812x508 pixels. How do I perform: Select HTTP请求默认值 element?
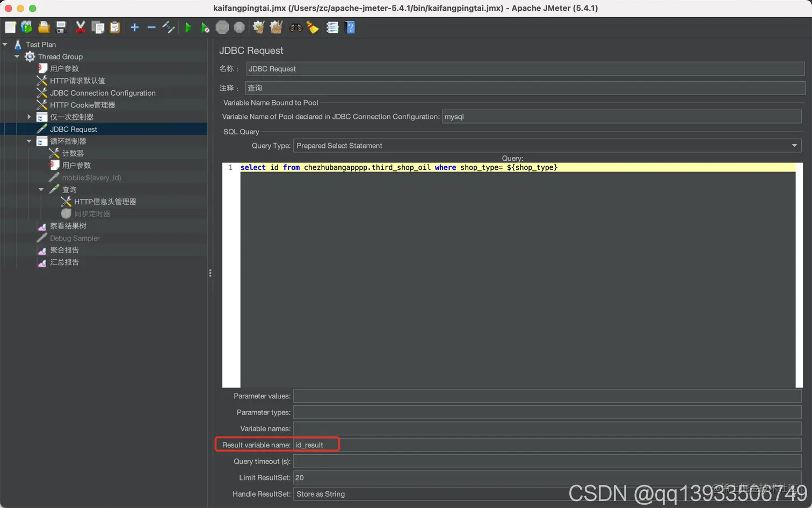click(77, 81)
